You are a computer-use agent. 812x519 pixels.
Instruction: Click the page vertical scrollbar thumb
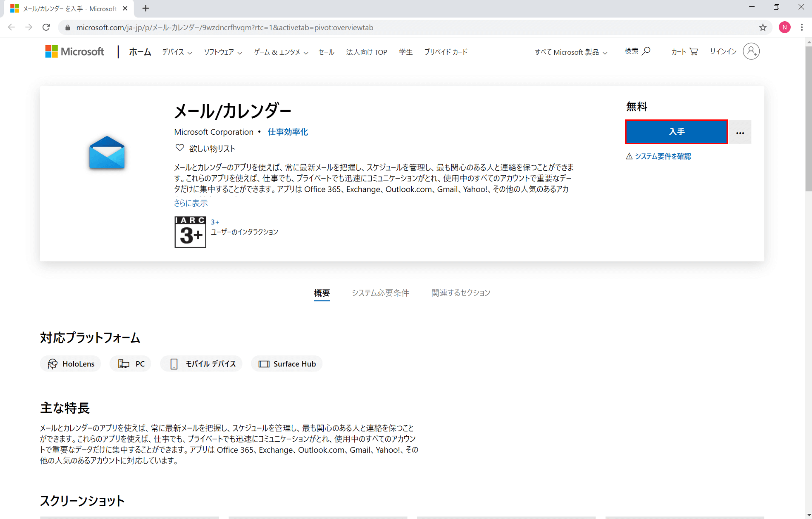coord(808,119)
